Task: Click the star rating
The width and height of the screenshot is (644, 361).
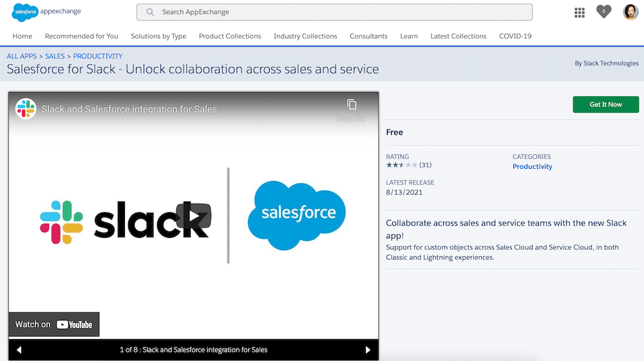Action: pos(401,165)
